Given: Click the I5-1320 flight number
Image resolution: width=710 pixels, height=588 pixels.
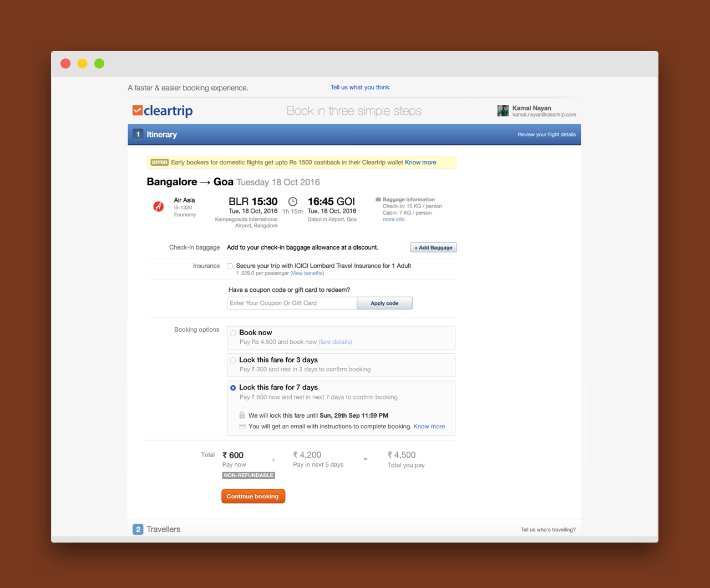Looking at the screenshot, I should (183, 207).
